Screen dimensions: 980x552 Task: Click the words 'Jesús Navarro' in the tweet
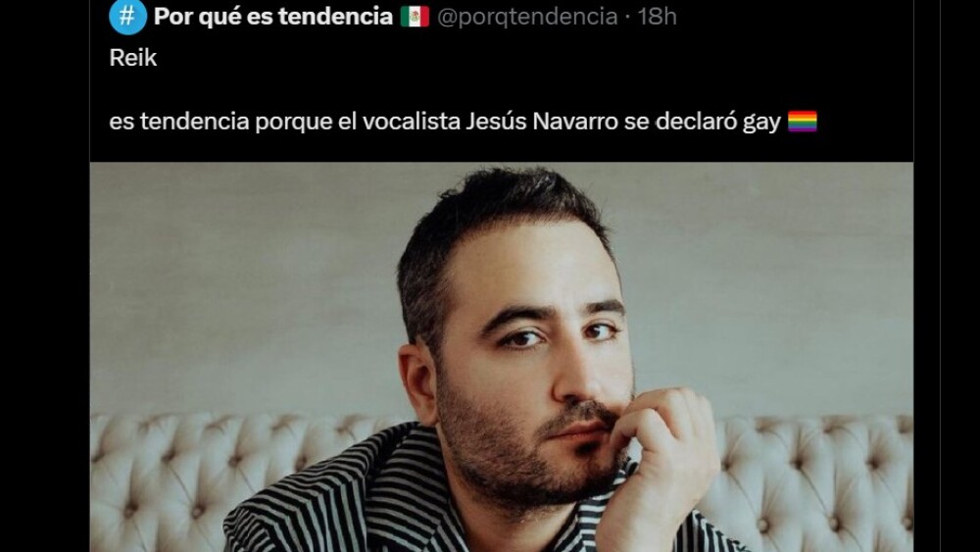coord(542,122)
